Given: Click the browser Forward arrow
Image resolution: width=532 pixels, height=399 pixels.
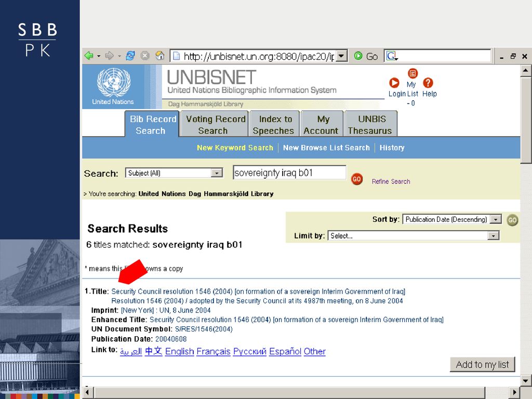Looking at the screenshot, I should [x=109, y=56].
